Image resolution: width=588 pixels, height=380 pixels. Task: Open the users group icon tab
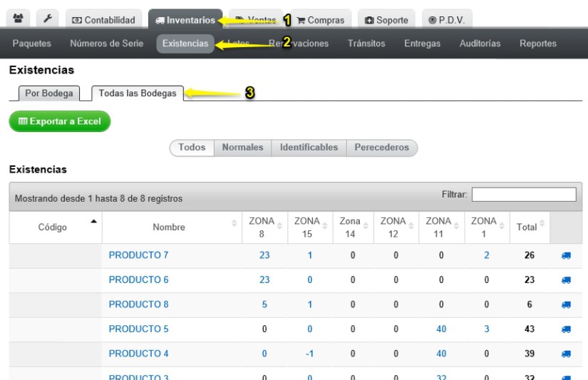point(18,19)
